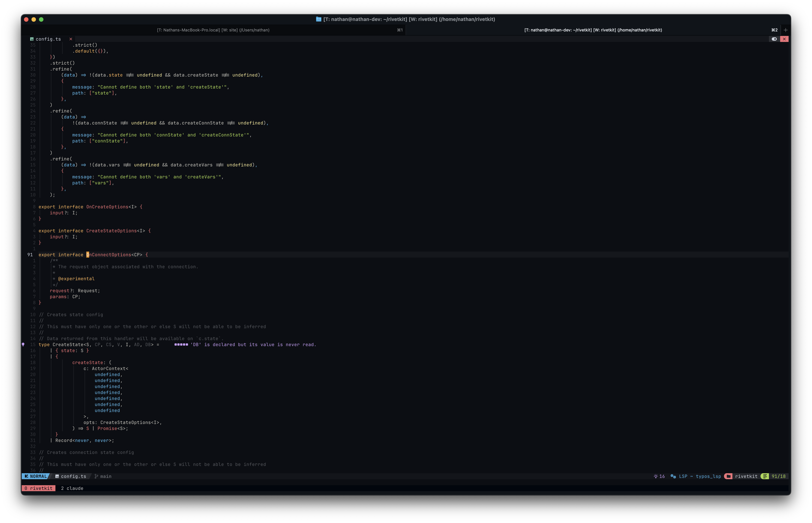Viewport: 812px width, 523px height.
Task: Click the 'DB' is declared warning message
Action: [x=253, y=345]
